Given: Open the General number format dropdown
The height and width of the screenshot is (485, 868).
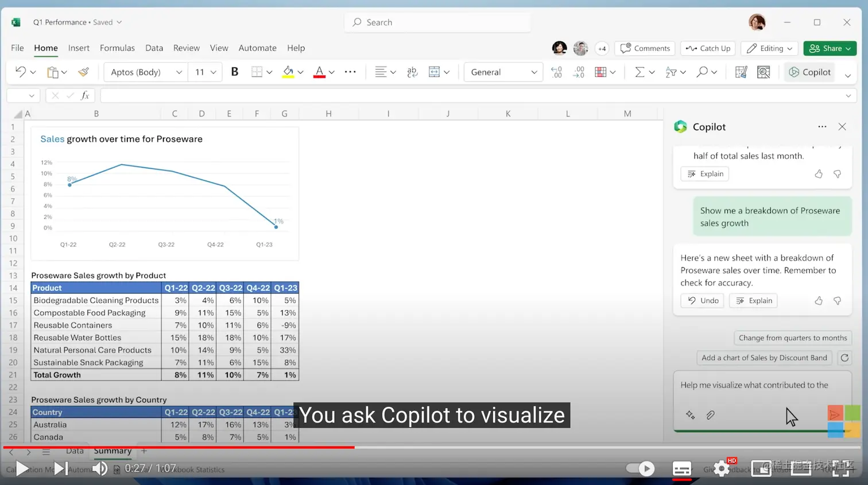Looking at the screenshot, I should point(503,72).
